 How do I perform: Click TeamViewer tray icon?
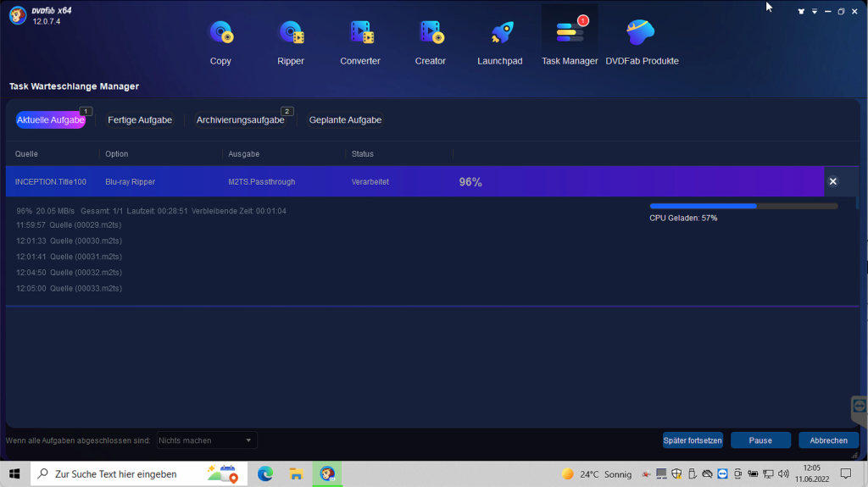tap(722, 473)
